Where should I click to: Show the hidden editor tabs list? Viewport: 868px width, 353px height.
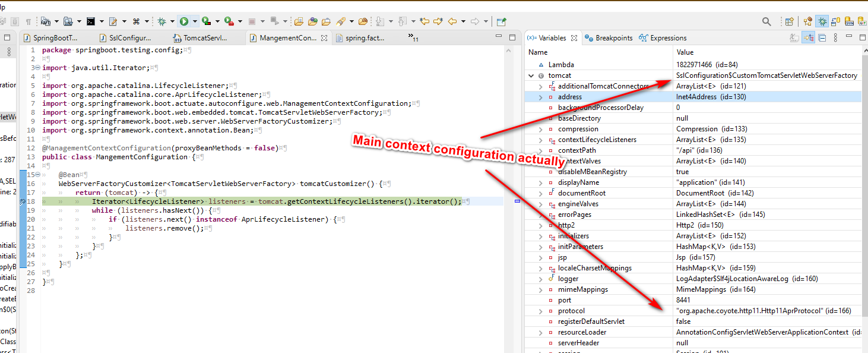(x=413, y=38)
